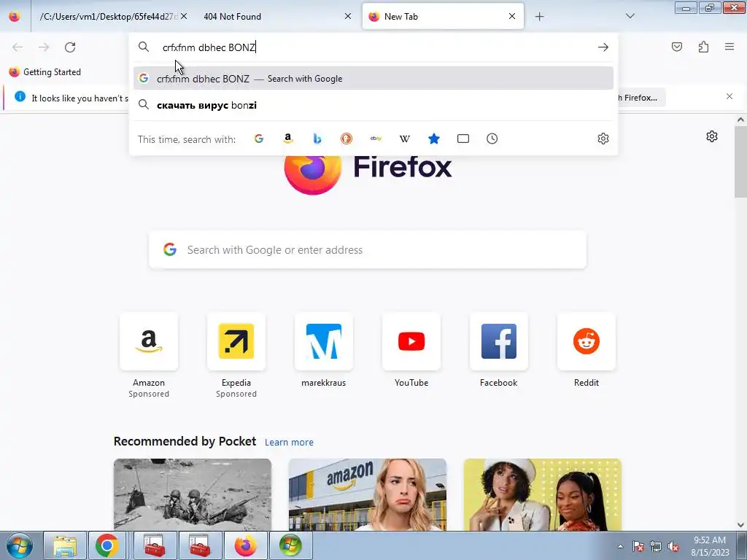
Task: Click the Firefox taskbar button
Action: 245,545
